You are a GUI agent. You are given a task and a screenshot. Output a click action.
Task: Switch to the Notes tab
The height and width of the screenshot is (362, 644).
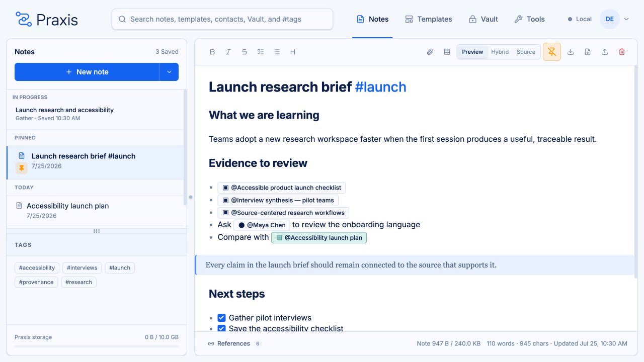tap(372, 19)
